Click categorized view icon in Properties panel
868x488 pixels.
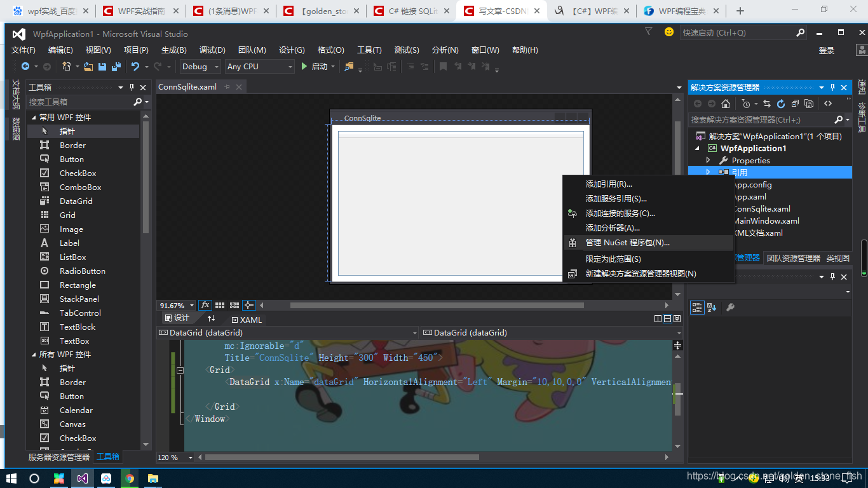click(696, 307)
